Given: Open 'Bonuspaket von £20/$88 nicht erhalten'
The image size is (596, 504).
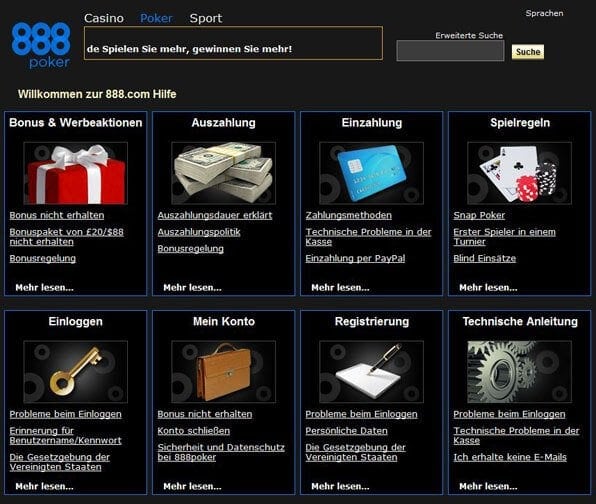Looking at the screenshot, I should 67,237.
